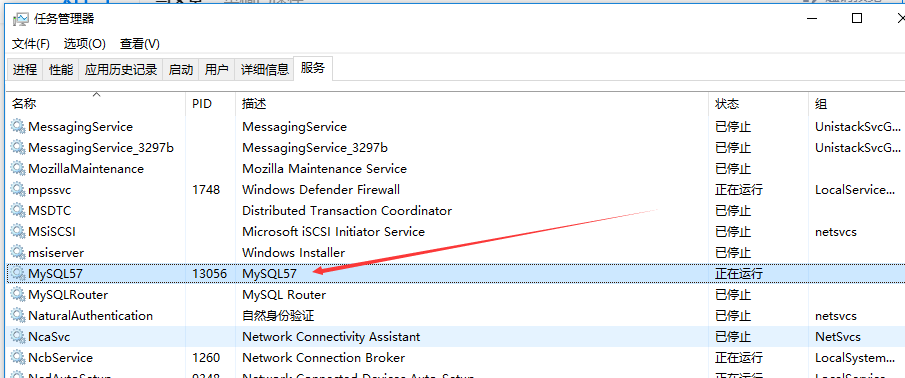Select the MSiSCSI service name
This screenshot has width=905, height=378.
pyautogui.click(x=51, y=231)
